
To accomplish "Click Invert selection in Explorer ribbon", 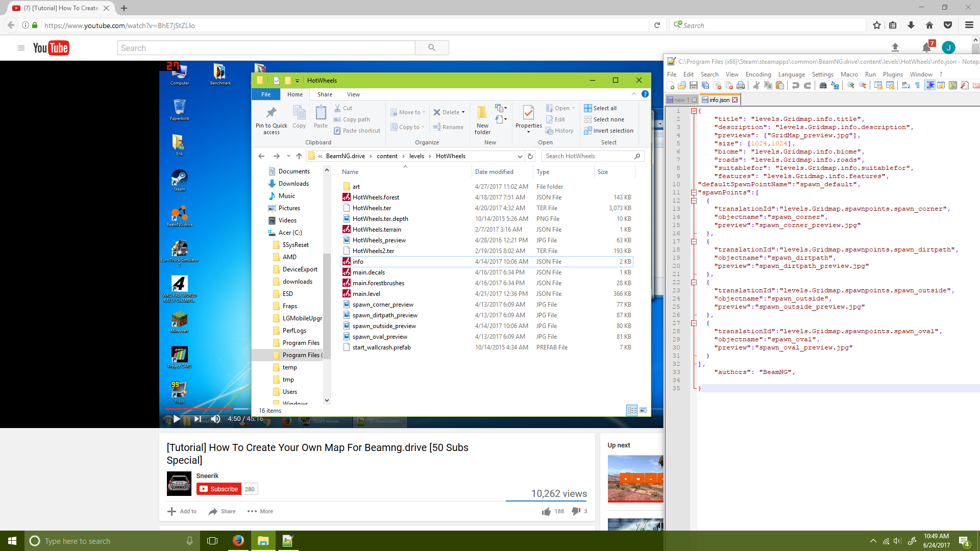I will [608, 131].
